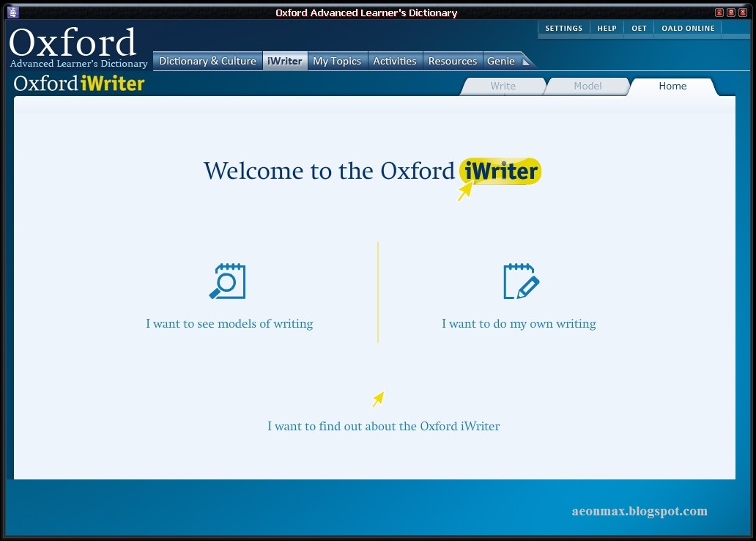Select the iWriter tab
The image size is (756, 541).
[x=285, y=62]
